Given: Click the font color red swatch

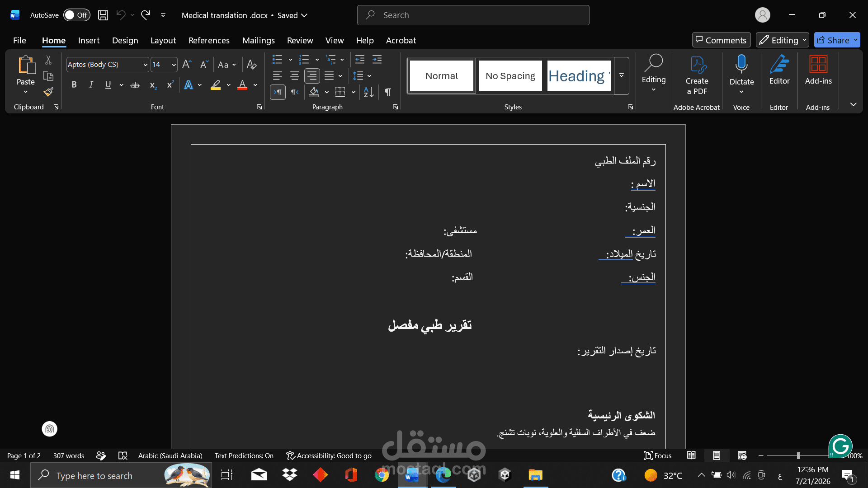Looking at the screenshot, I should coord(242,85).
